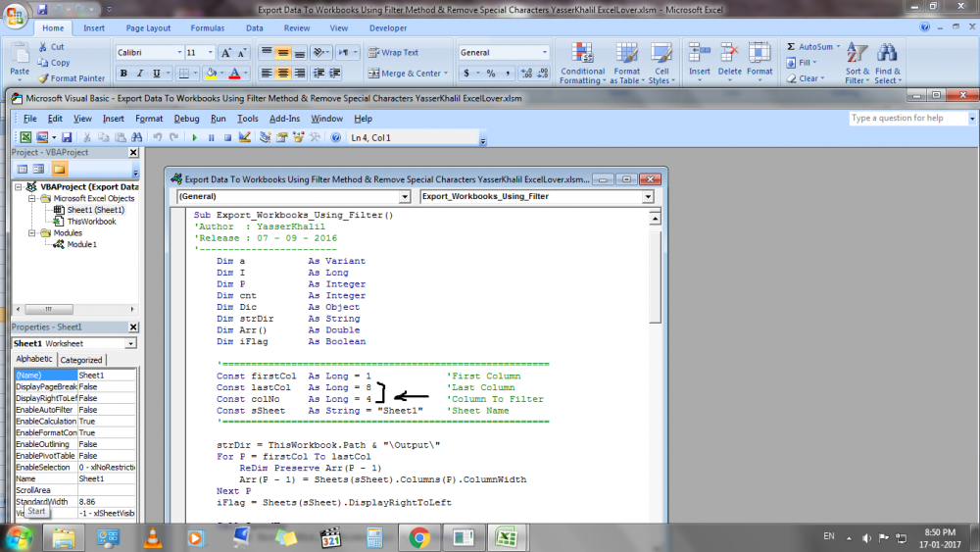Switch to Categorized tab in Properties

pyautogui.click(x=81, y=360)
